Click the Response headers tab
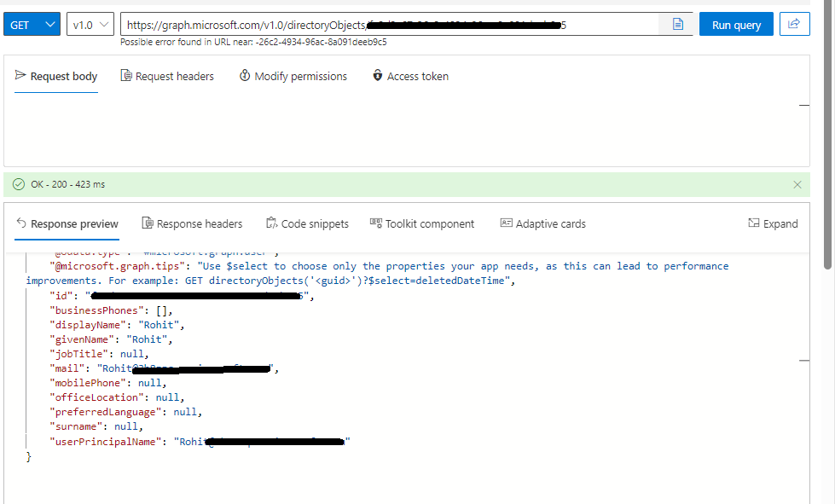 coord(193,223)
